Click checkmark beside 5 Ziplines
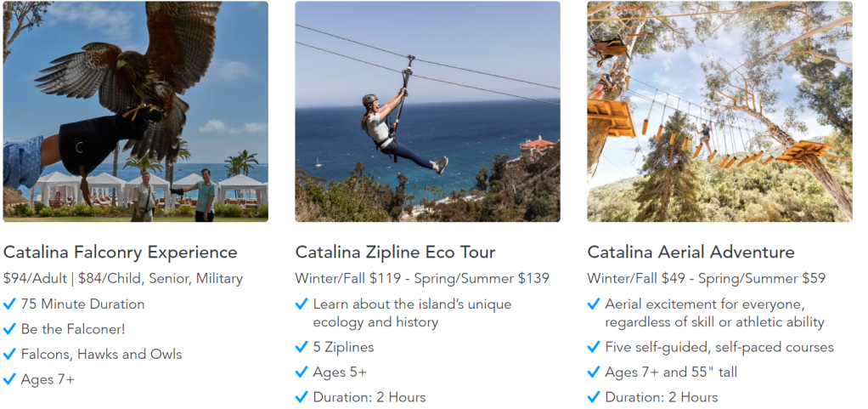 [302, 347]
